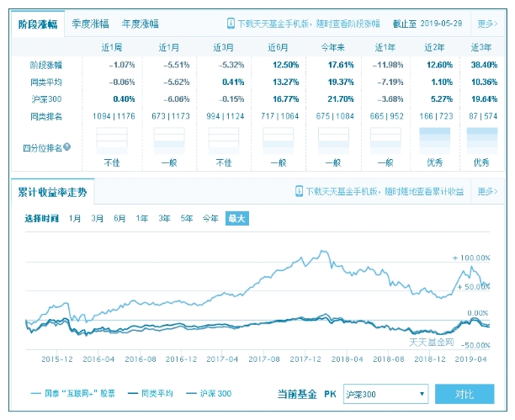Switch to the 年度涨幅 tab
Viewport: 515px width, 420px height.
click(139, 24)
